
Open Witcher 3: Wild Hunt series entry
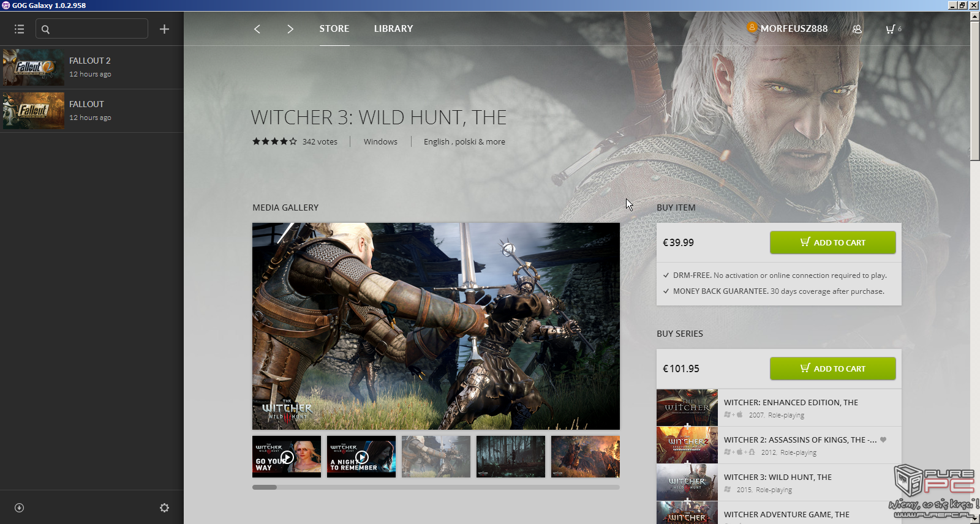(779, 482)
